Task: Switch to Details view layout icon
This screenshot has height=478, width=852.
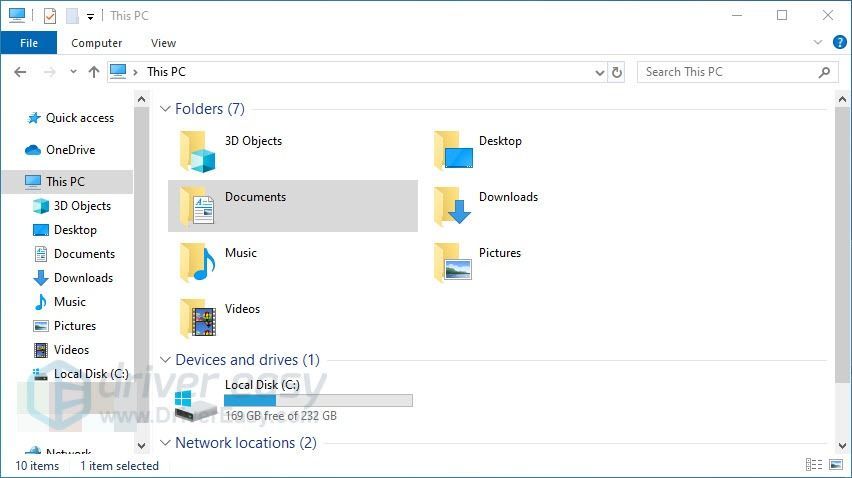Action: (813, 464)
